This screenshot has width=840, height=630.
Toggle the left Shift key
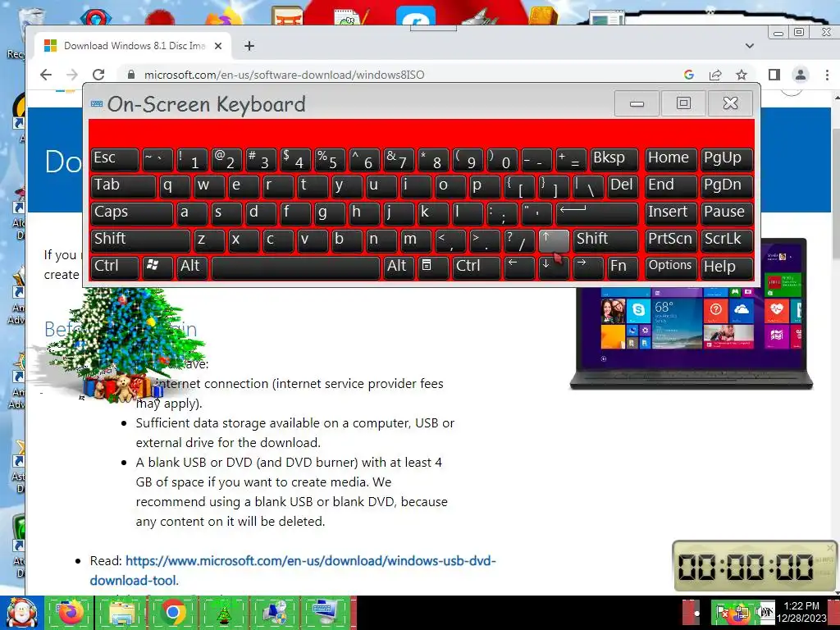point(140,240)
